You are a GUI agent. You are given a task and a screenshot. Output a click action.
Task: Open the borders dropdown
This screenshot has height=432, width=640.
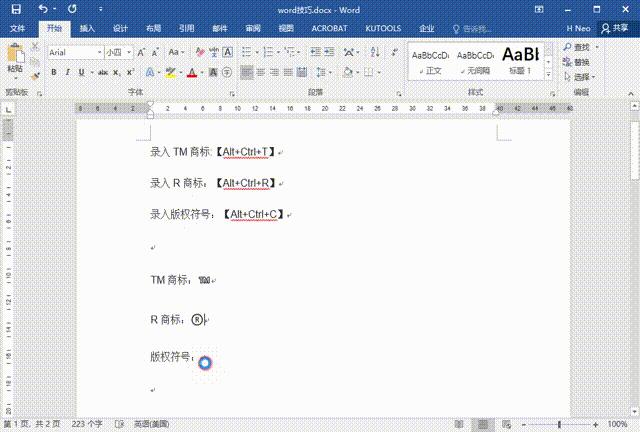click(379, 73)
